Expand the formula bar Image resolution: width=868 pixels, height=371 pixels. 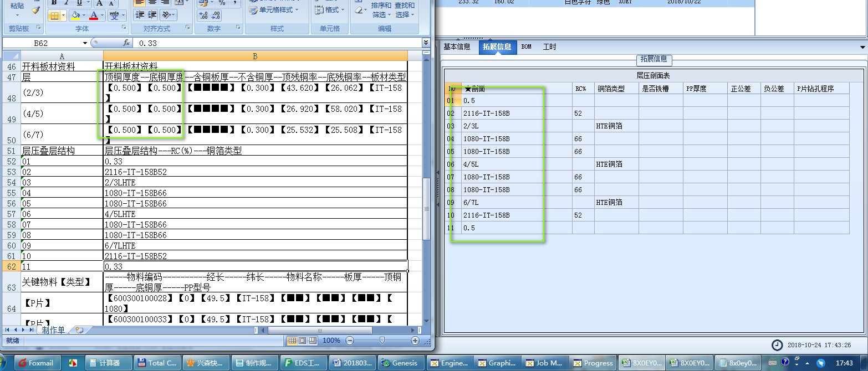tap(426, 43)
